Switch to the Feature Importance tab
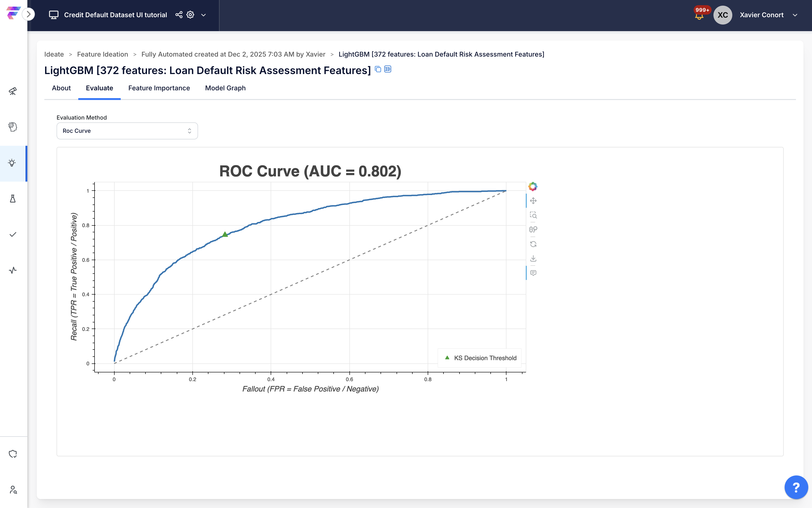Screen dimensions: 812x508 tap(159, 88)
